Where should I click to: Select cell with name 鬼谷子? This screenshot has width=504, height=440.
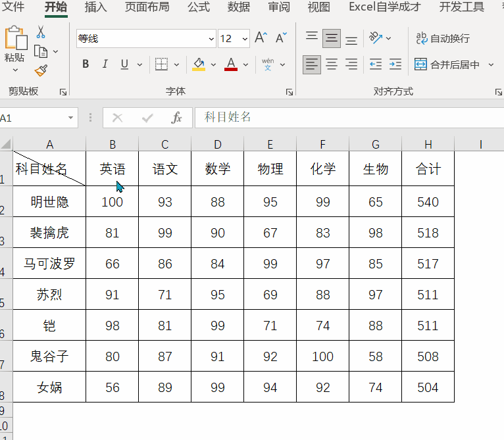click(x=49, y=356)
